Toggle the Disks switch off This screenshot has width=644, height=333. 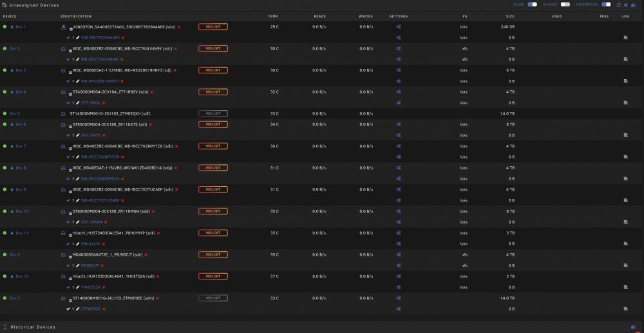(533, 5)
